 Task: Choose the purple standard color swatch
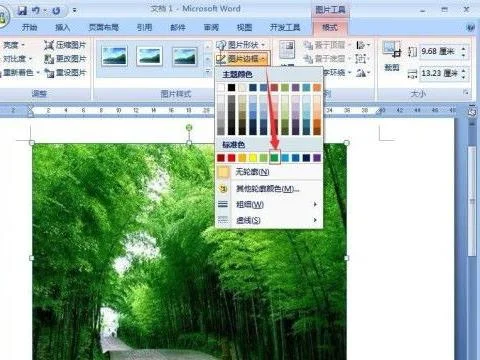(317, 158)
